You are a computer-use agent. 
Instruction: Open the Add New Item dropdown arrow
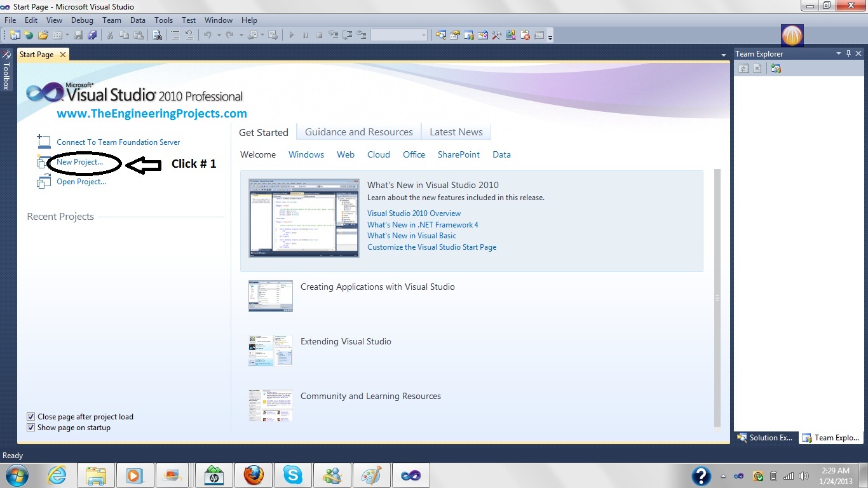point(67,35)
